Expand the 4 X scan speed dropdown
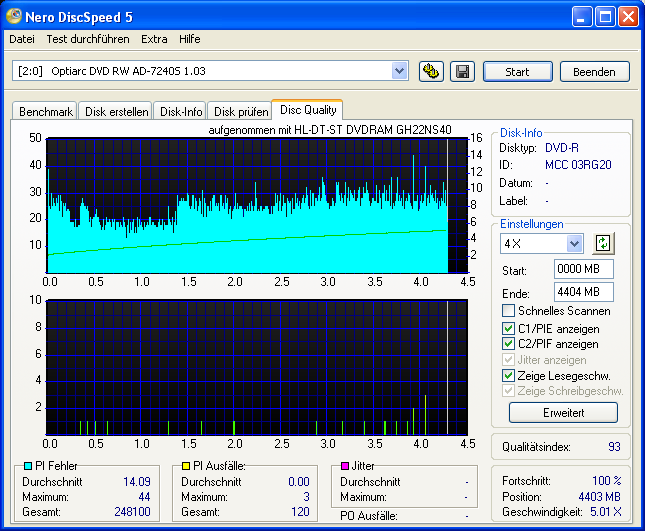Viewport: 645px width, 531px height. pos(574,243)
